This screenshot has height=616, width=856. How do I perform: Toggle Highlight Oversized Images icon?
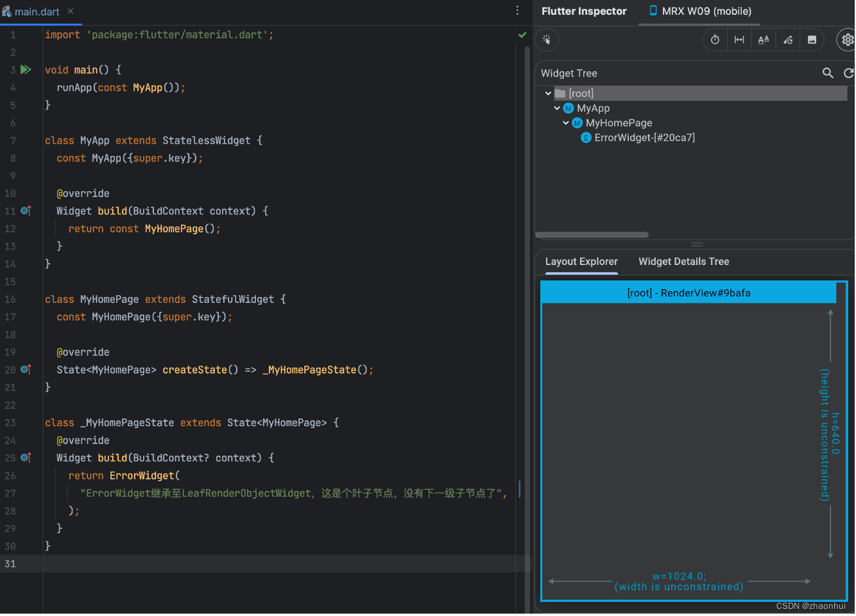click(x=812, y=40)
